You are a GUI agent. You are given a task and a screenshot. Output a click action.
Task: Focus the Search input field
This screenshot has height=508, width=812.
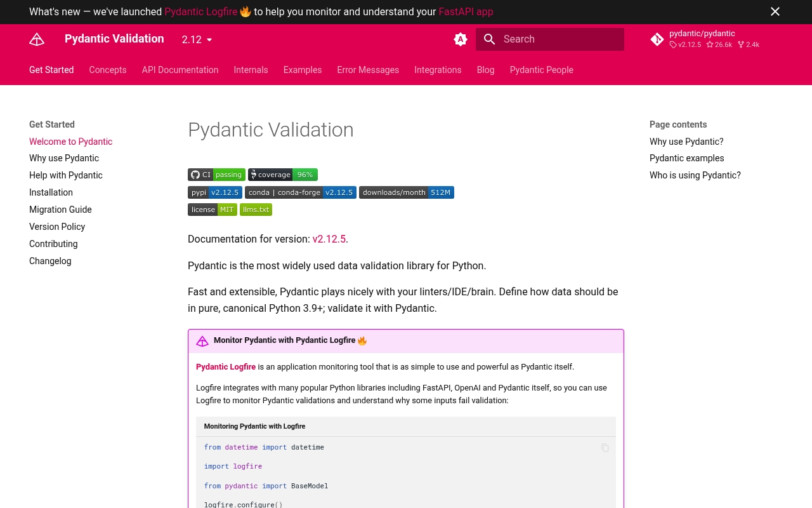tap(550, 39)
